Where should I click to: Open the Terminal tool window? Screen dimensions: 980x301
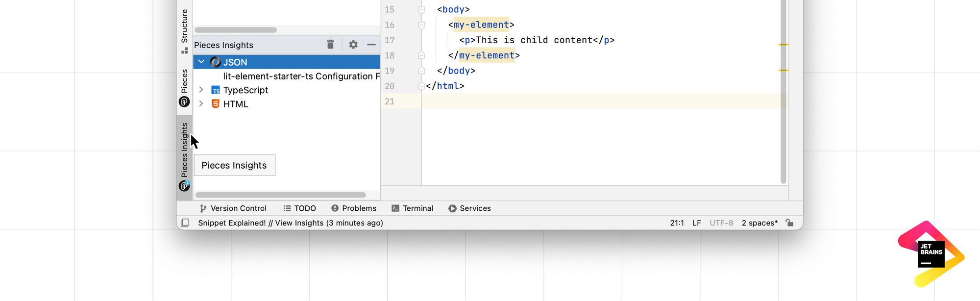click(413, 208)
